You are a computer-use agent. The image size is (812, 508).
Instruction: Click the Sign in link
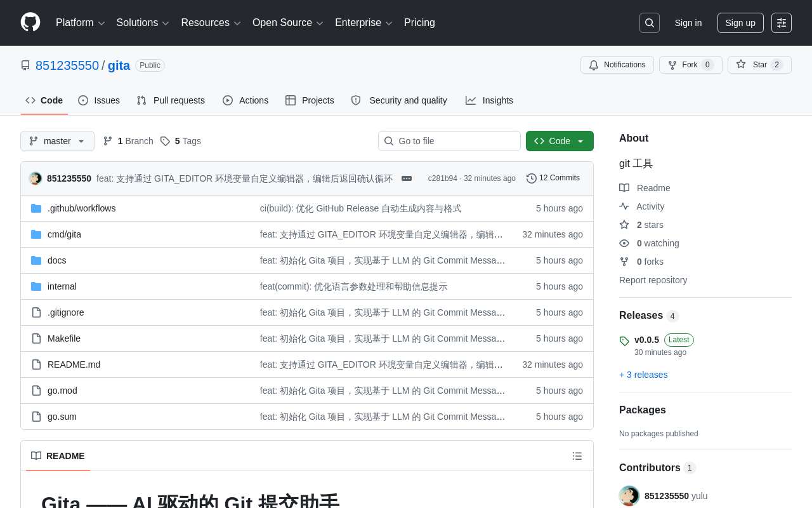point(688,23)
